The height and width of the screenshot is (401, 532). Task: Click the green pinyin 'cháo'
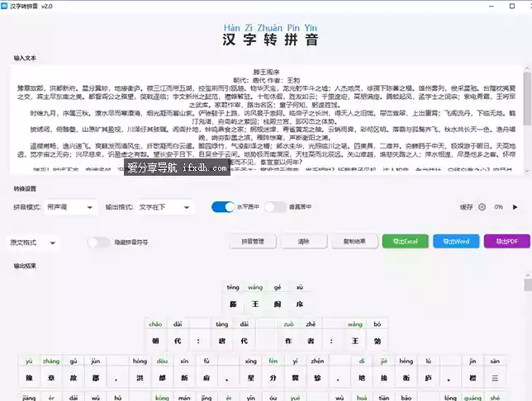tap(155, 324)
